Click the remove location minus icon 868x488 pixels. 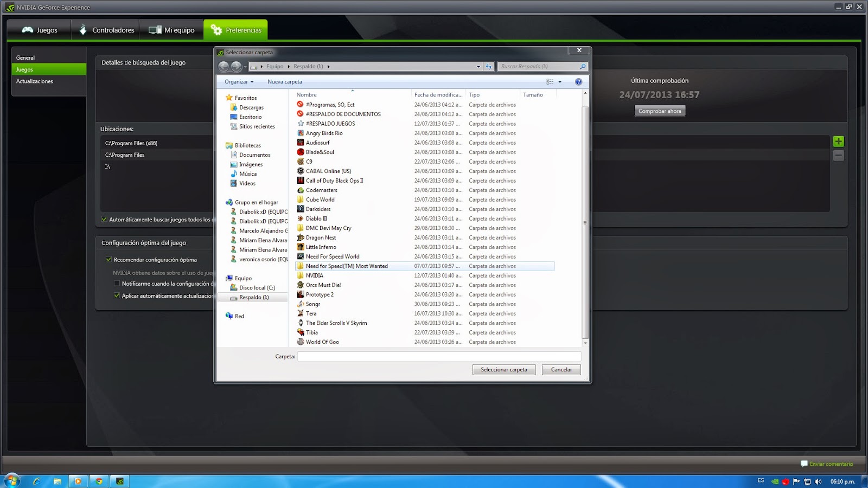point(838,156)
